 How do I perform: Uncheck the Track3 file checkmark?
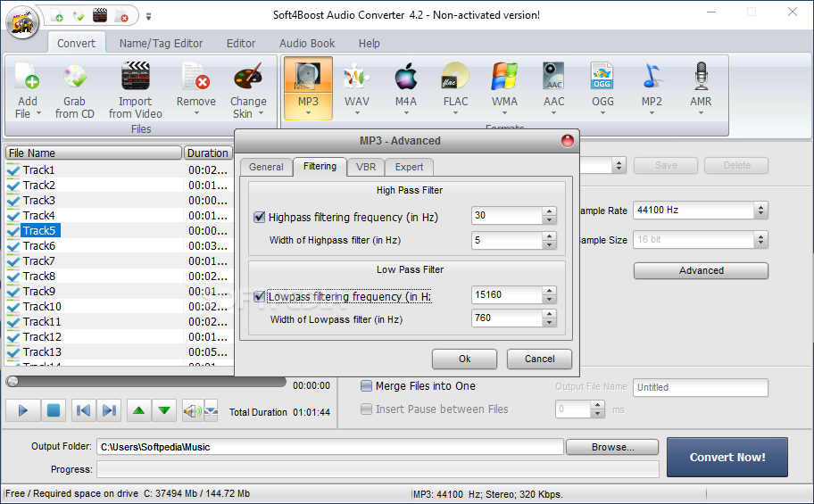point(13,201)
